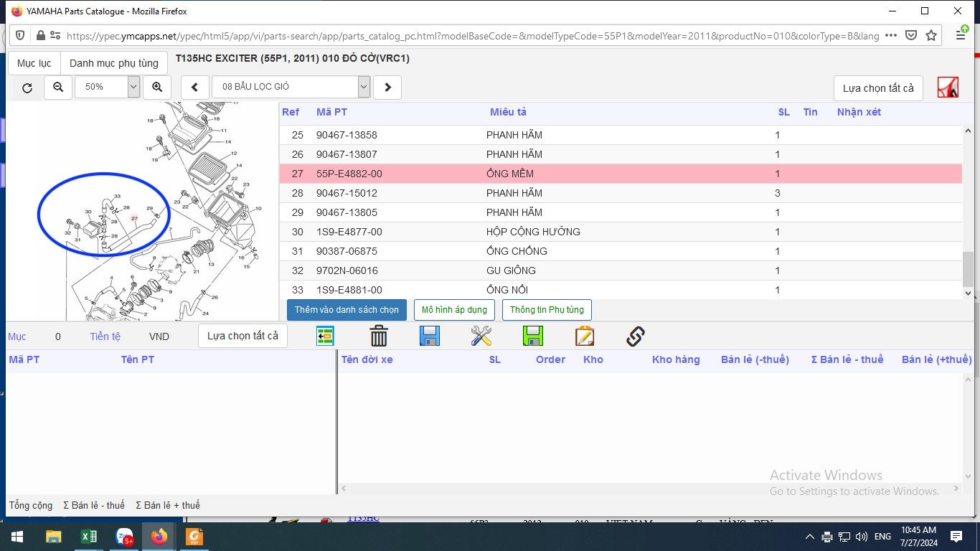Click the Thông tin Phụ tùng button

(547, 310)
